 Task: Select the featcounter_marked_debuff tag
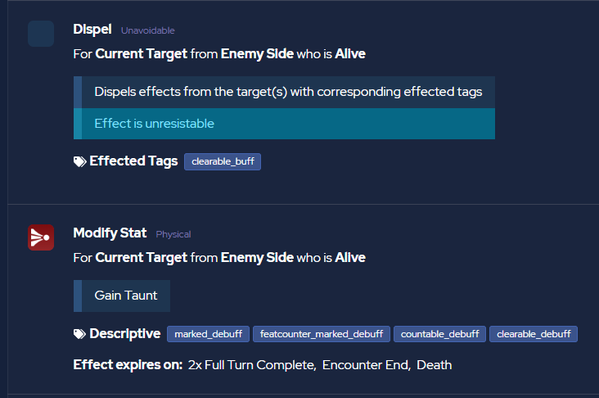click(321, 334)
